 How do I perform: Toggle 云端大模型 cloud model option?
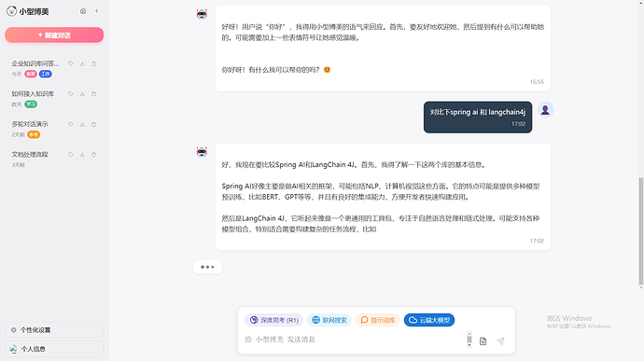[x=429, y=320]
